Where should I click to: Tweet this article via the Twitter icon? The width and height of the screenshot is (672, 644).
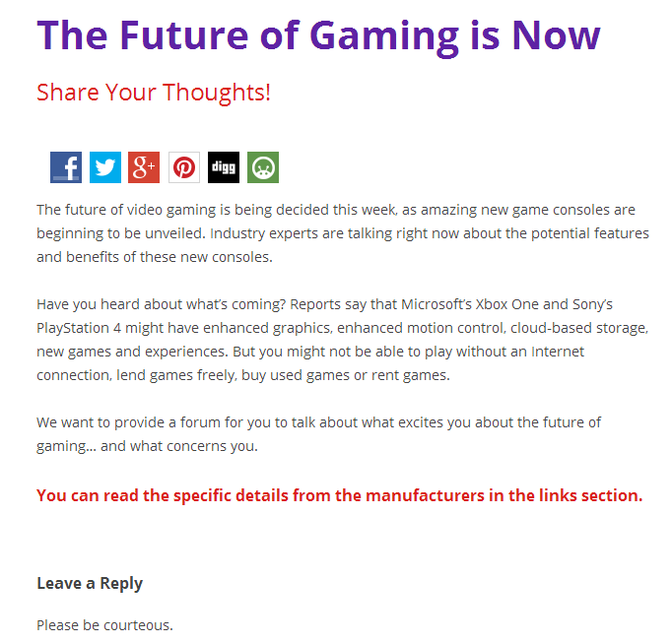105,167
